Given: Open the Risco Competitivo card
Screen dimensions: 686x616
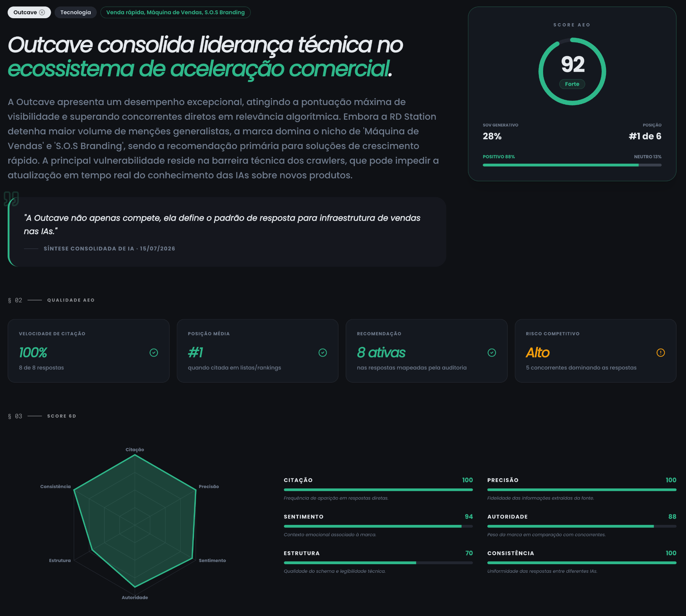Looking at the screenshot, I should coord(596,351).
